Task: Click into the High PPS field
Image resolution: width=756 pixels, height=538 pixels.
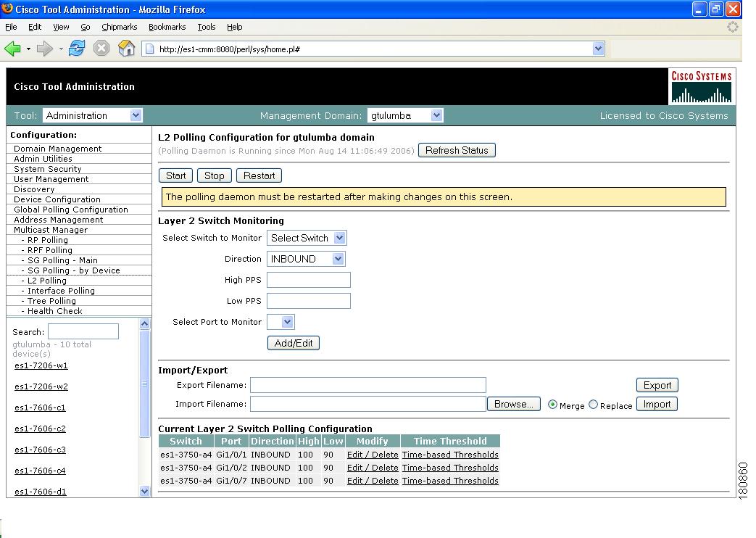Action: tap(309, 280)
